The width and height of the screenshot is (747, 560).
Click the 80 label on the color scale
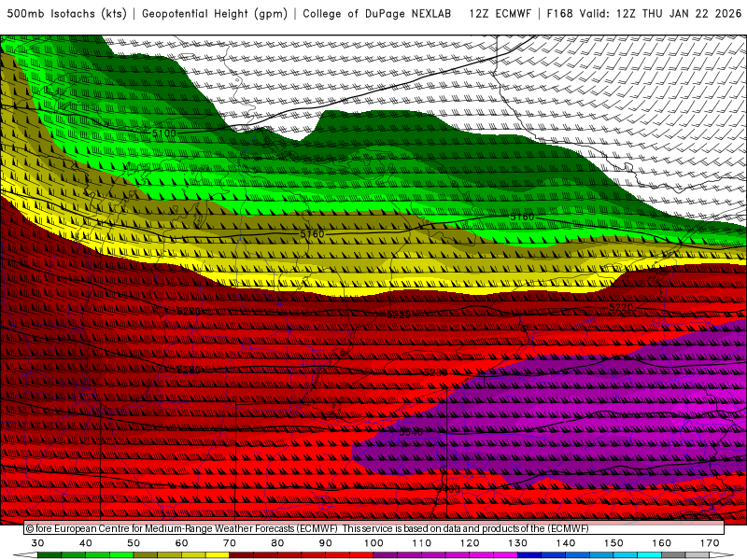tap(277, 543)
